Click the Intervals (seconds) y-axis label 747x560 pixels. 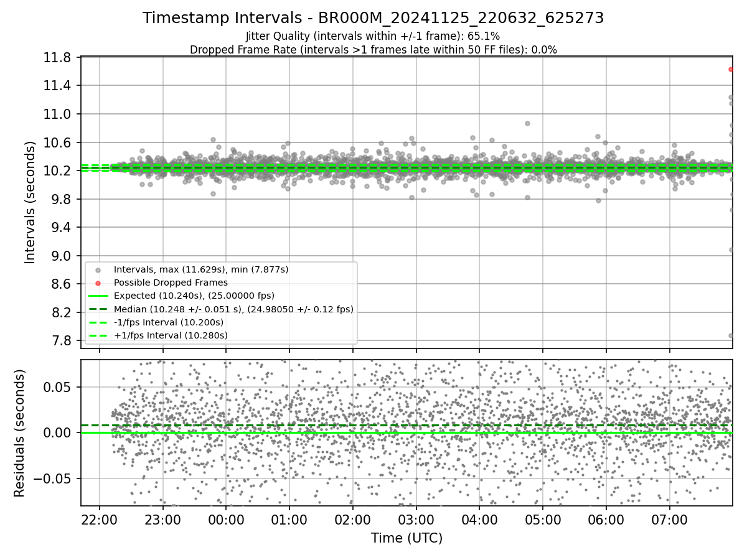(30, 202)
